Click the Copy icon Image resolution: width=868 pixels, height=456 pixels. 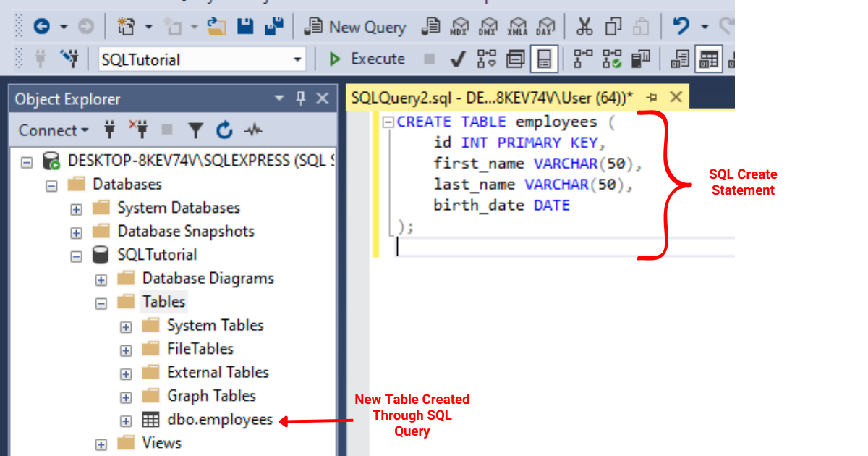(613, 28)
